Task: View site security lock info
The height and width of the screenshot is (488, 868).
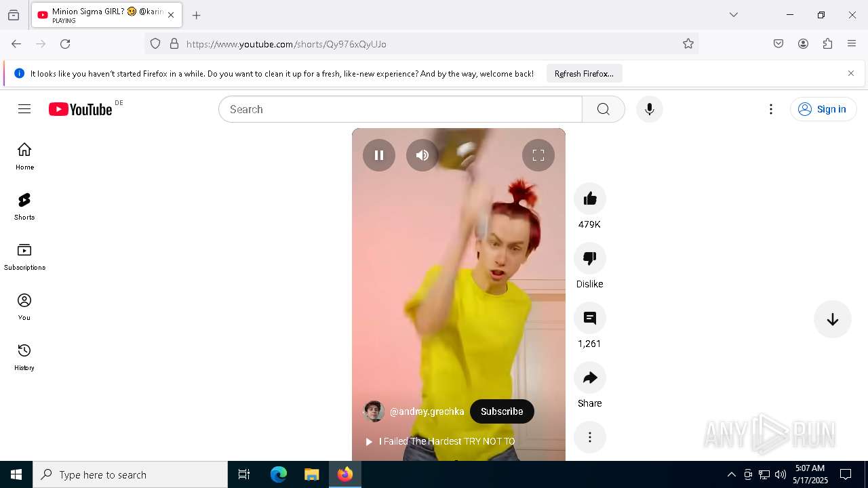Action: click(174, 44)
